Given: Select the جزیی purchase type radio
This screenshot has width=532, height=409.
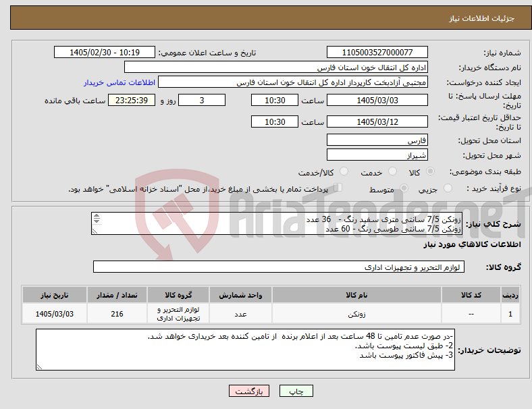Looking at the screenshot, I should [448, 188].
